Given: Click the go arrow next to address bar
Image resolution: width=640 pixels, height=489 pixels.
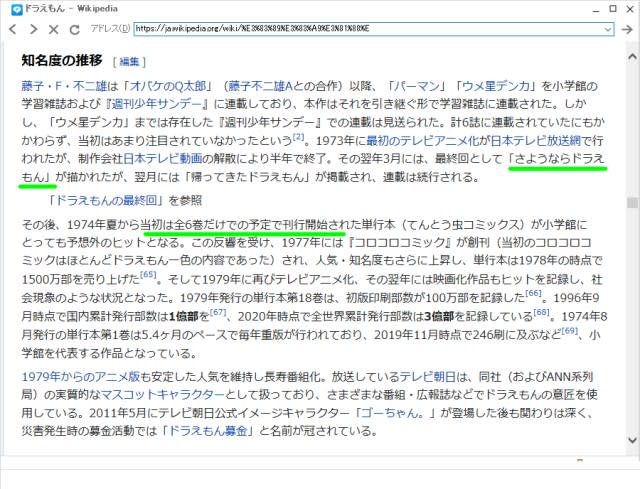Looking at the screenshot, I should tap(627, 29).
